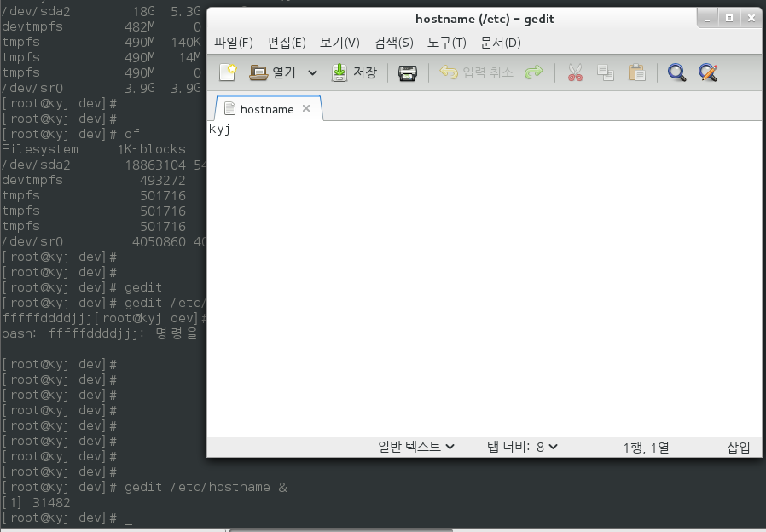Open search with the magnifier icon
The height and width of the screenshot is (532, 766).
pyautogui.click(x=676, y=72)
